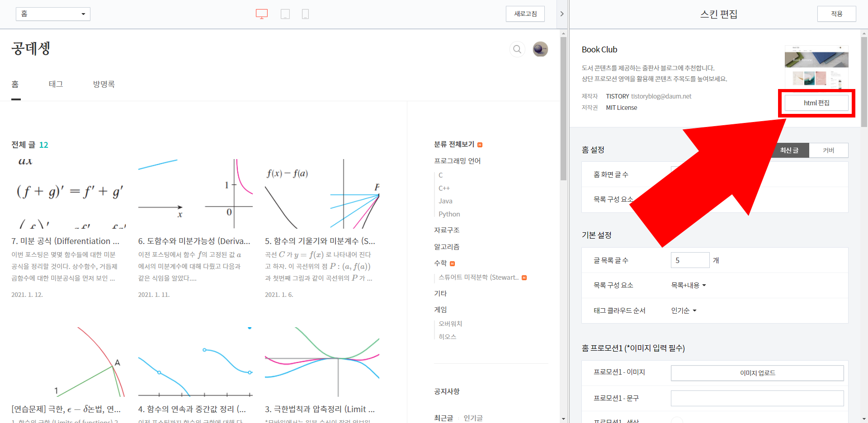Click new badge next to 수학

coord(452,263)
